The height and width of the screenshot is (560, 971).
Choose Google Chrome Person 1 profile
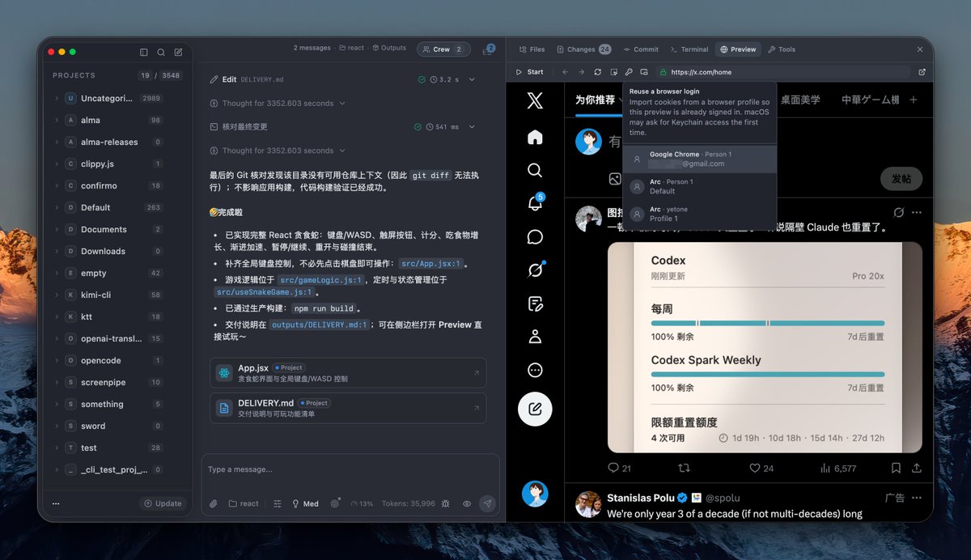[x=700, y=159]
